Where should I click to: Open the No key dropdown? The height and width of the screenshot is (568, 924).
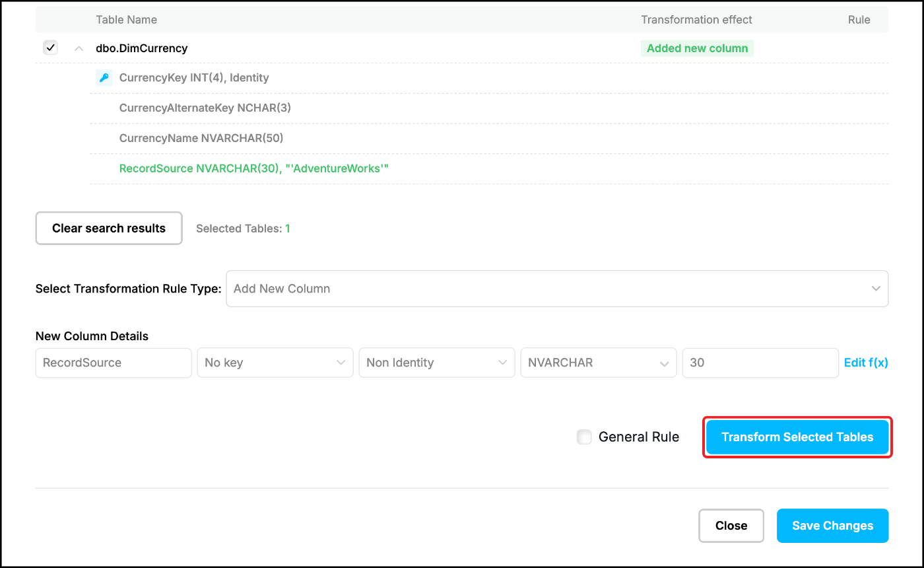[x=275, y=363]
